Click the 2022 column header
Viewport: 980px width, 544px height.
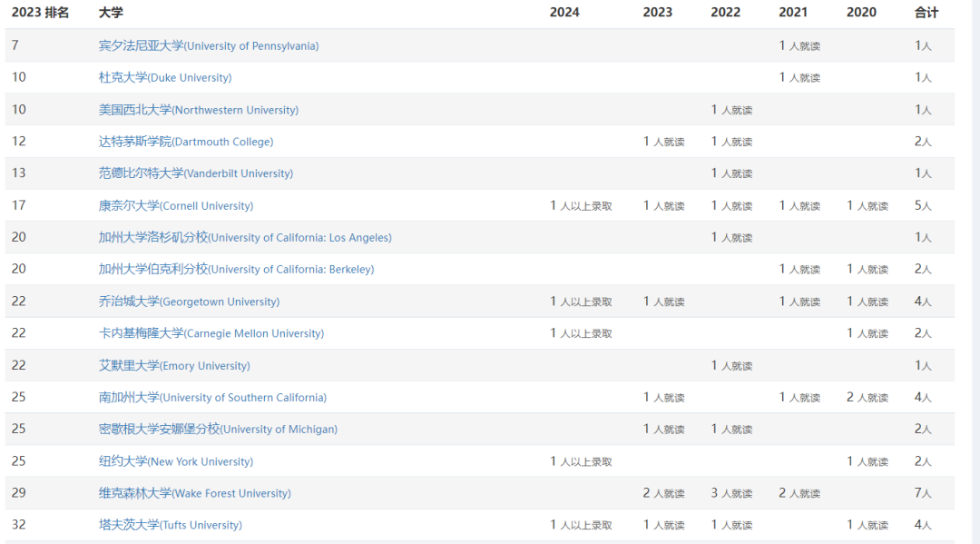pyautogui.click(x=726, y=13)
